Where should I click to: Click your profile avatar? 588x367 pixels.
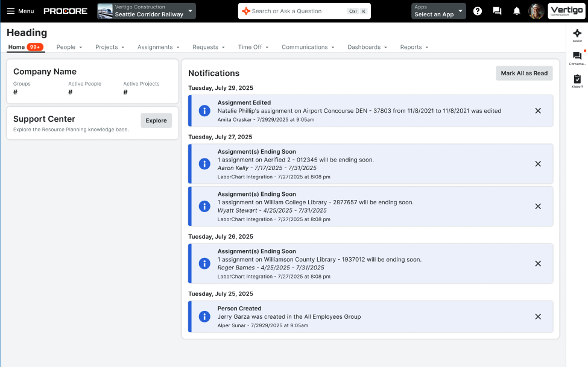pos(536,10)
